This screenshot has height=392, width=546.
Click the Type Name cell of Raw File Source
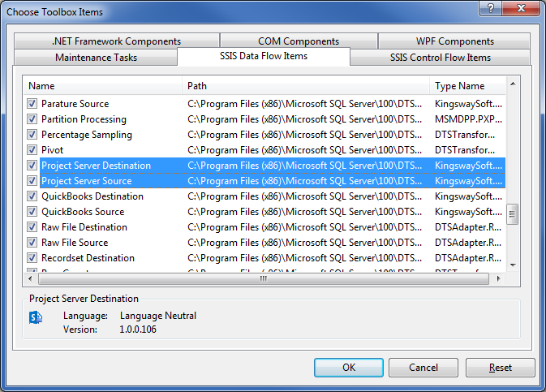click(x=468, y=243)
